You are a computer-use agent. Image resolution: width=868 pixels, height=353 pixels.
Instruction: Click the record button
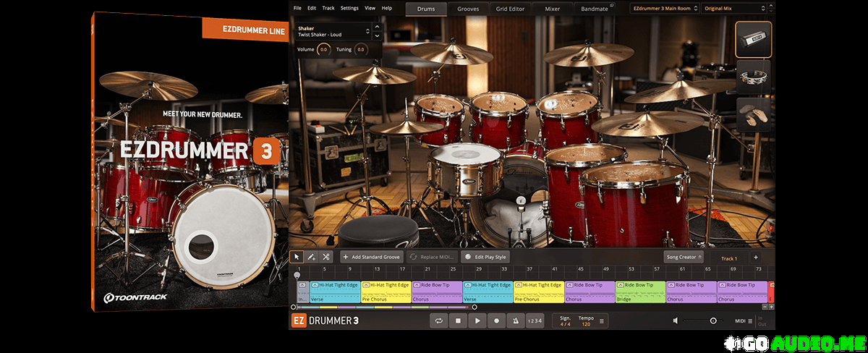pyautogui.click(x=496, y=320)
